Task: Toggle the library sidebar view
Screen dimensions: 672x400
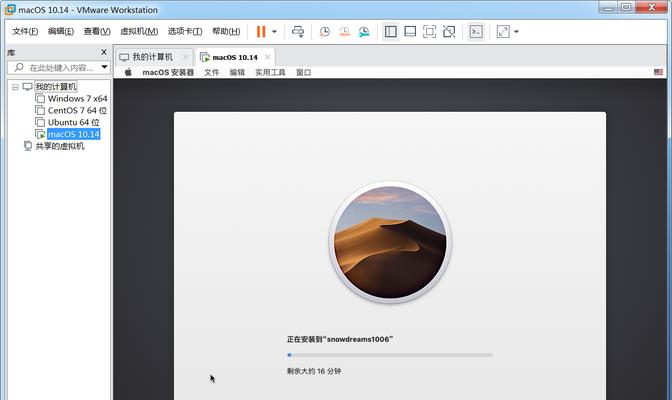Action: point(390,31)
